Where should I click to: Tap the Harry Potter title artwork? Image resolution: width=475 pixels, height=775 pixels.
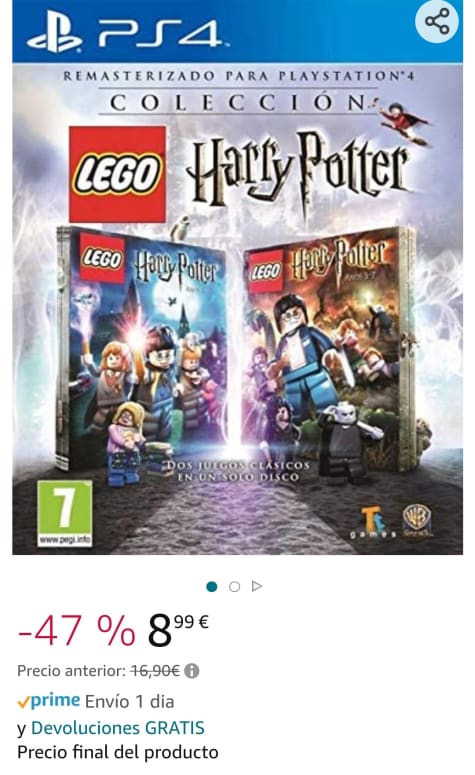coord(298,170)
